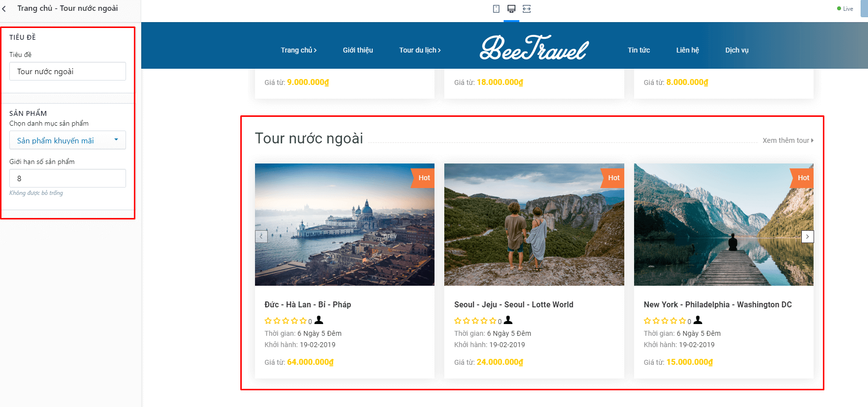Click the user icon under Đức - Hà Lan tour
This screenshot has height=407, width=868.
coord(319,320)
